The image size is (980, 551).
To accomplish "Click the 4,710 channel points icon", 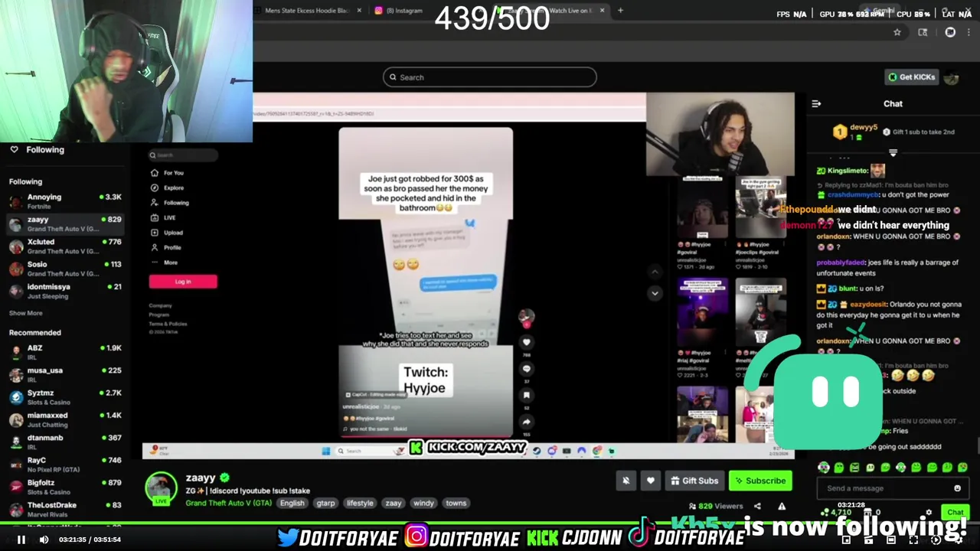I will coord(825,512).
